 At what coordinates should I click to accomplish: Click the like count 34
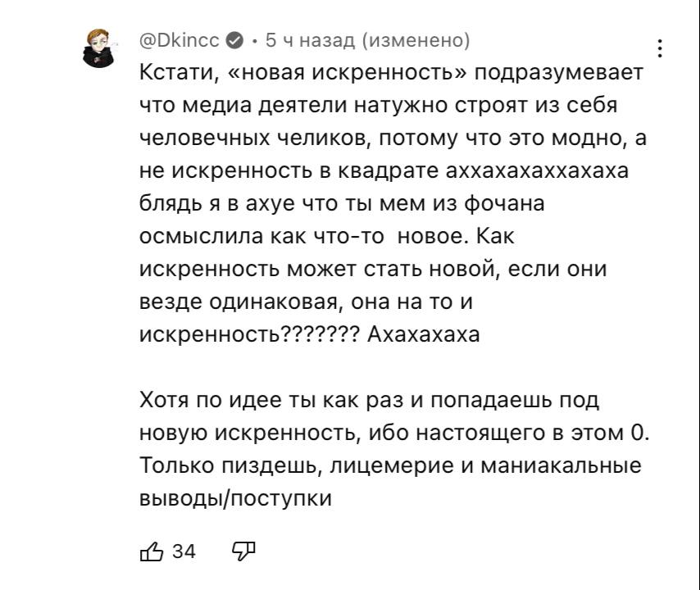click(184, 551)
